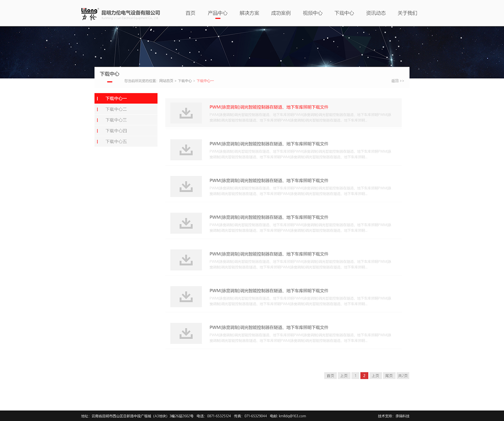Click download icon of the fourth file entry

coord(186,223)
